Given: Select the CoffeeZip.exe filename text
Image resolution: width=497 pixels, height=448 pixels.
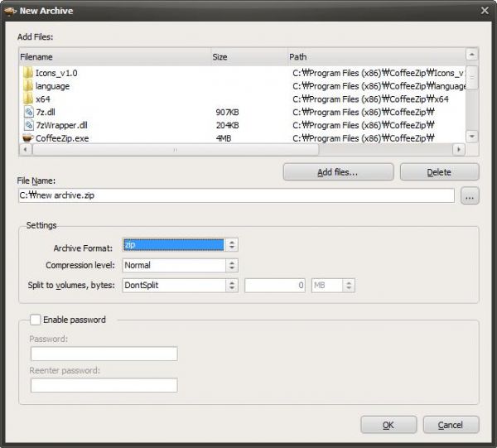Looking at the screenshot, I should 62,138.
